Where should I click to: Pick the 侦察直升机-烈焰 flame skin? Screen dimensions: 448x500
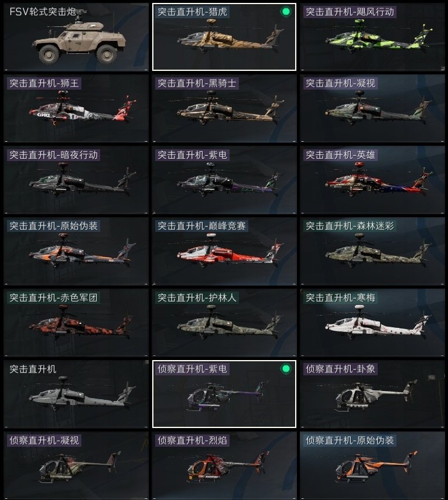click(x=224, y=465)
